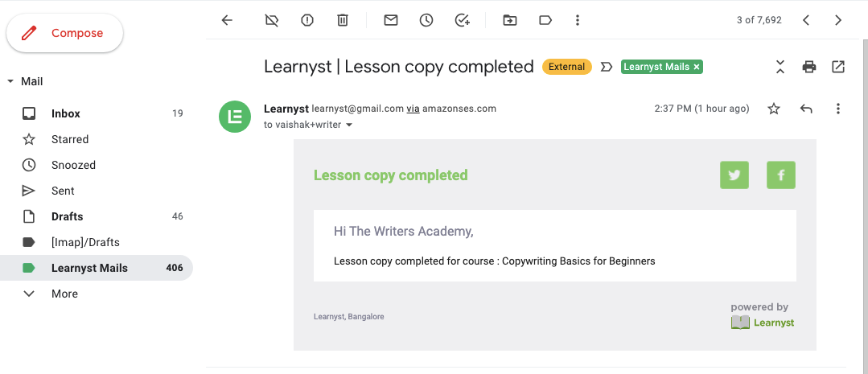
Task: Snooze the email using the clock icon
Action: (426, 20)
